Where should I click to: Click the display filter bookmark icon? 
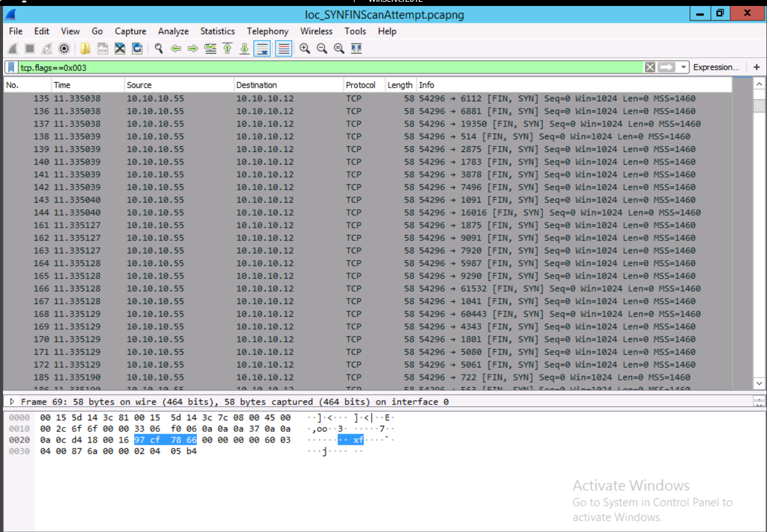tap(12, 67)
